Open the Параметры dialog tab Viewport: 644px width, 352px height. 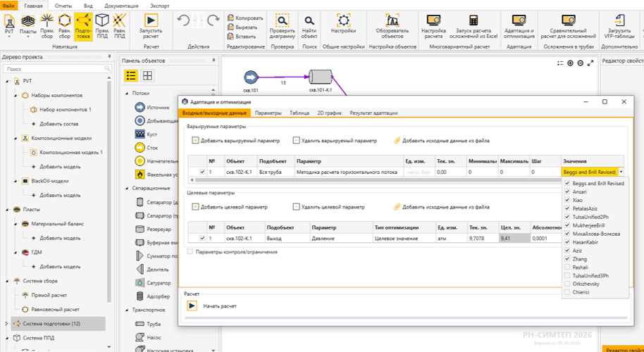[x=268, y=113]
